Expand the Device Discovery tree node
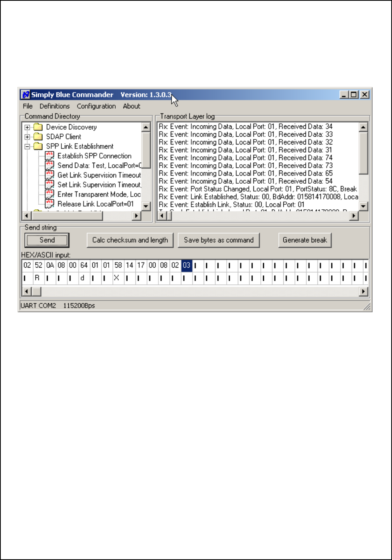 pyautogui.click(x=27, y=127)
